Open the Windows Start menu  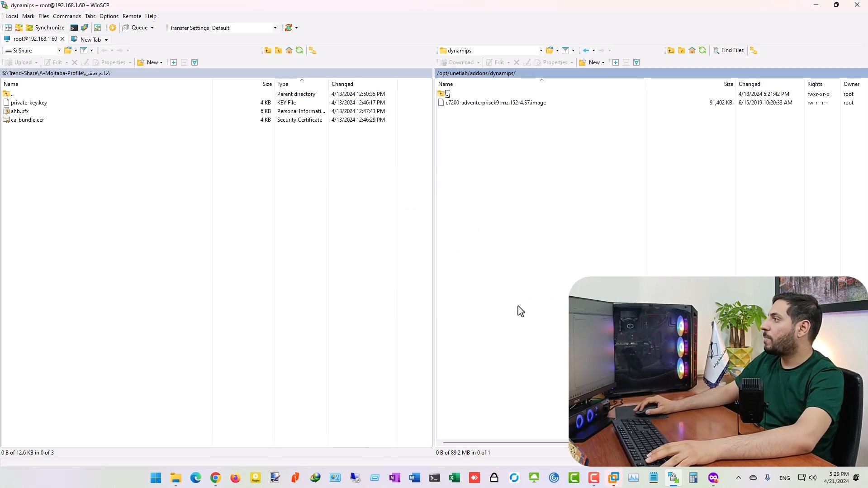(x=156, y=478)
